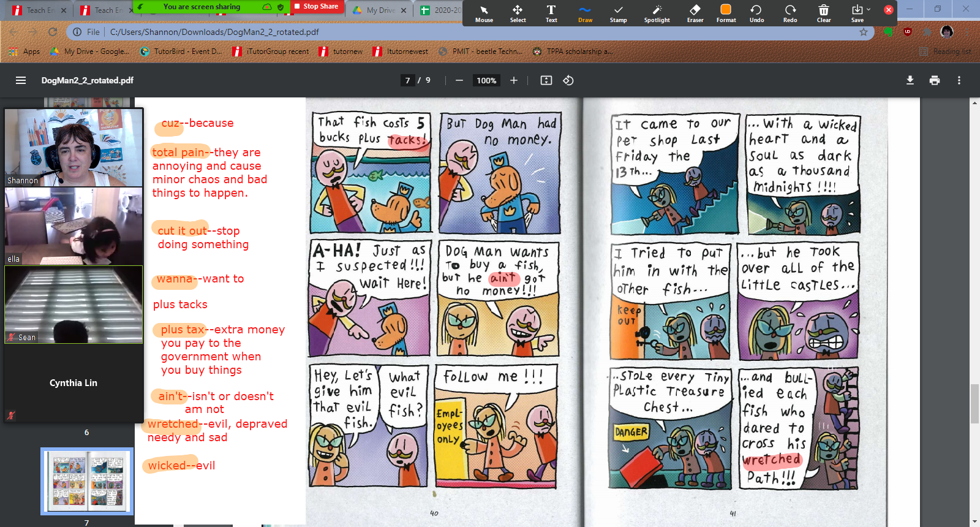
Task: Open the Apps bookmark shortcut
Action: tap(24, 51)
